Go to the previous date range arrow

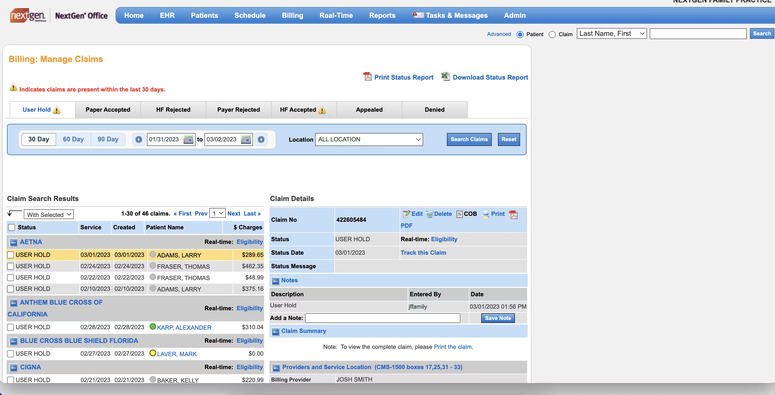(139, 139)
